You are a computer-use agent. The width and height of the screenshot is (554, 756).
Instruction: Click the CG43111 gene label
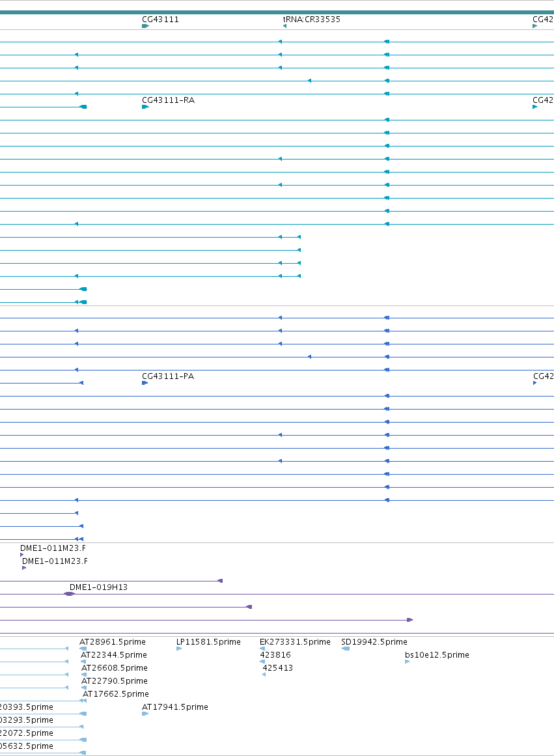160,20
